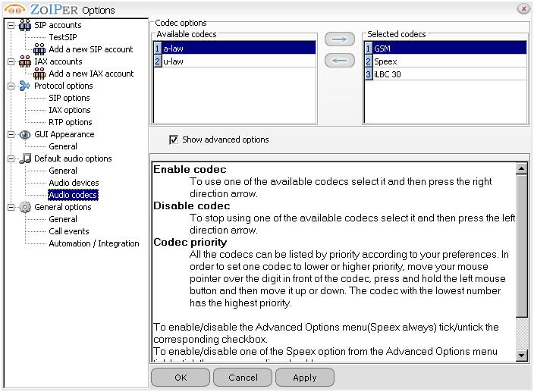
Task: Click the SIP accounts people icon
Action: [x=25, y=25]
